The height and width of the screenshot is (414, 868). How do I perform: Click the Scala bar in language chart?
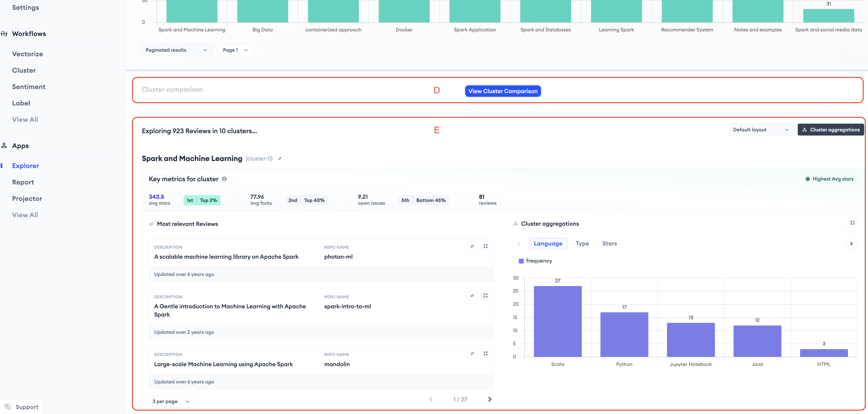[557, 322]
